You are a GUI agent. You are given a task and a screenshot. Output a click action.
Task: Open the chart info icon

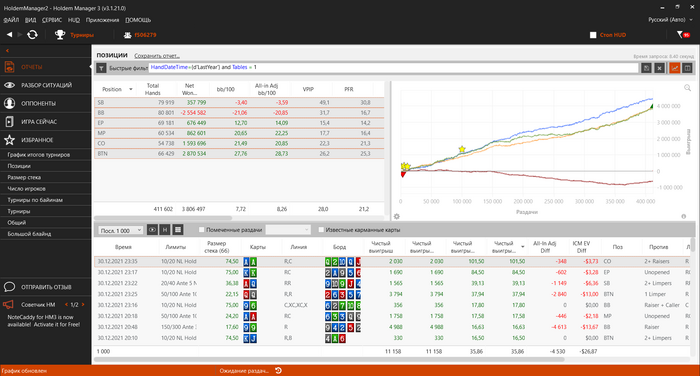click(683, 217)
